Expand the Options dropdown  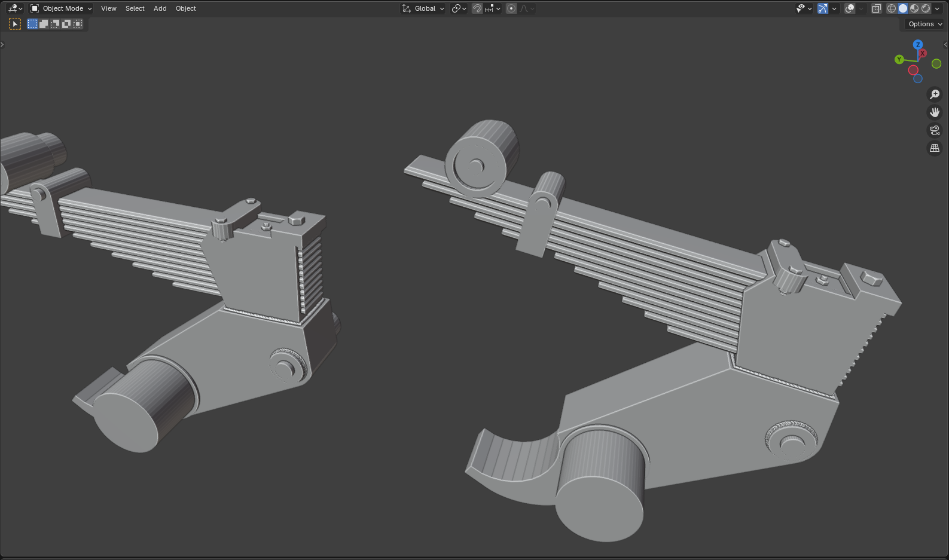pos(924,24)
